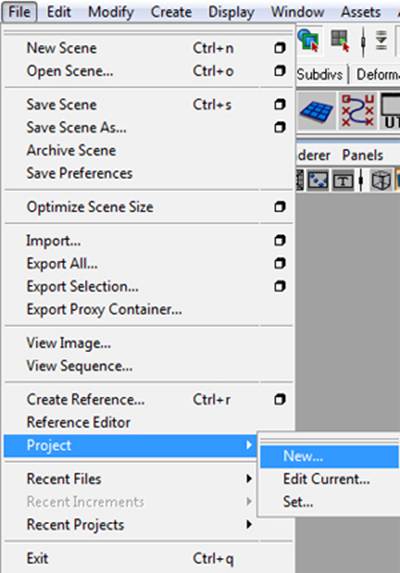Open the Save Scene As option box
Image resolution: width=400 pixels, height=573 pixels.
[280, 127]
